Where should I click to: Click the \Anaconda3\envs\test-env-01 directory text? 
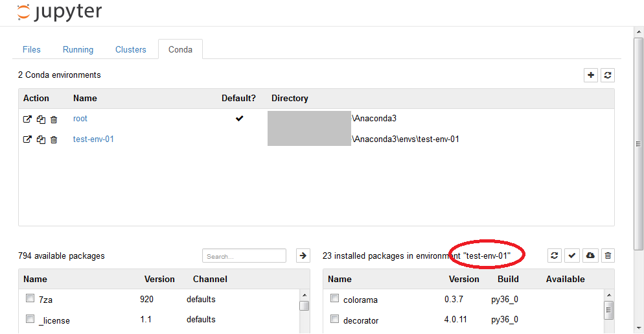click(x=406, y=139)
